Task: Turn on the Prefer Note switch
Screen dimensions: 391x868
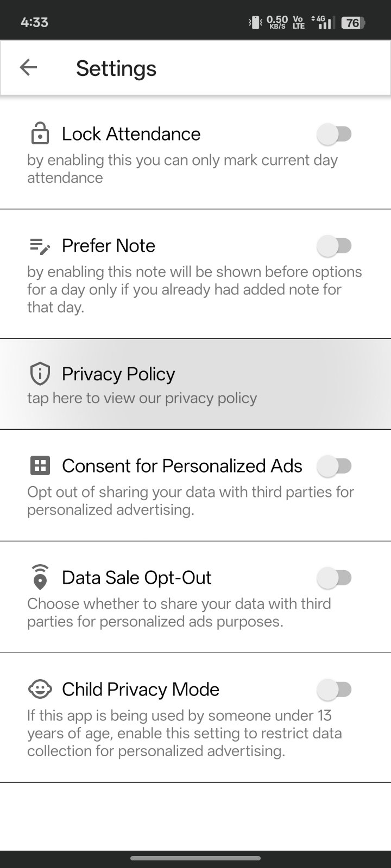Action: [x=335, y=246]
